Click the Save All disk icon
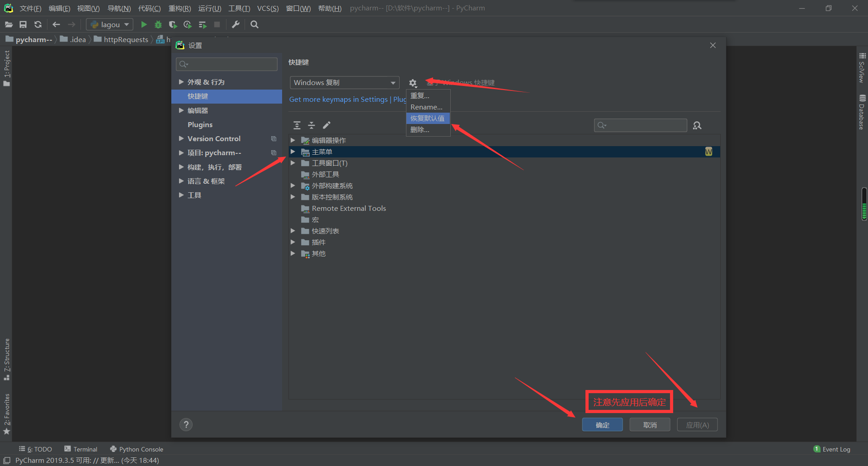The height and width of the screenshot is (466, 868). (x=23, y=24)
